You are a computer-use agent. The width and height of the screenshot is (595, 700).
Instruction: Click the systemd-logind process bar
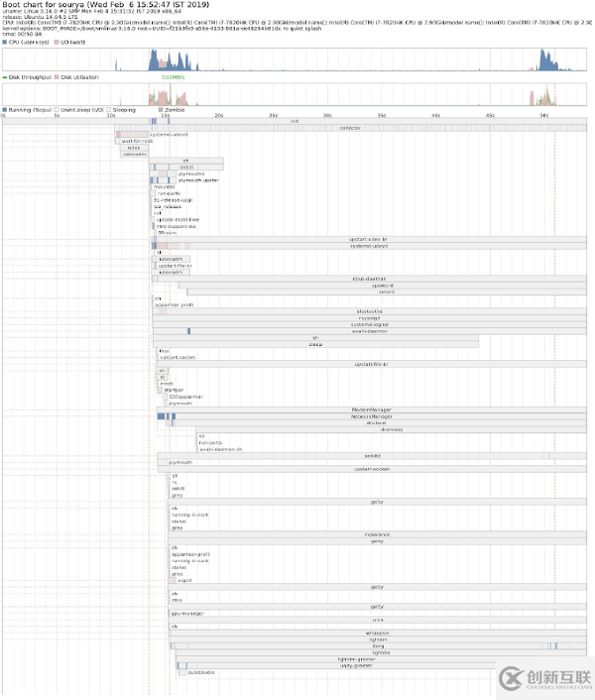(369, 324)
